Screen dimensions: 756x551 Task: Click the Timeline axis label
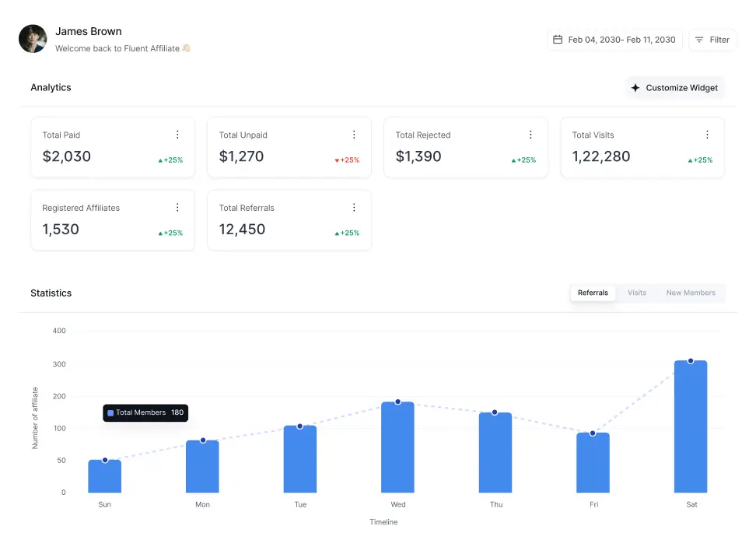coord(383,522)
